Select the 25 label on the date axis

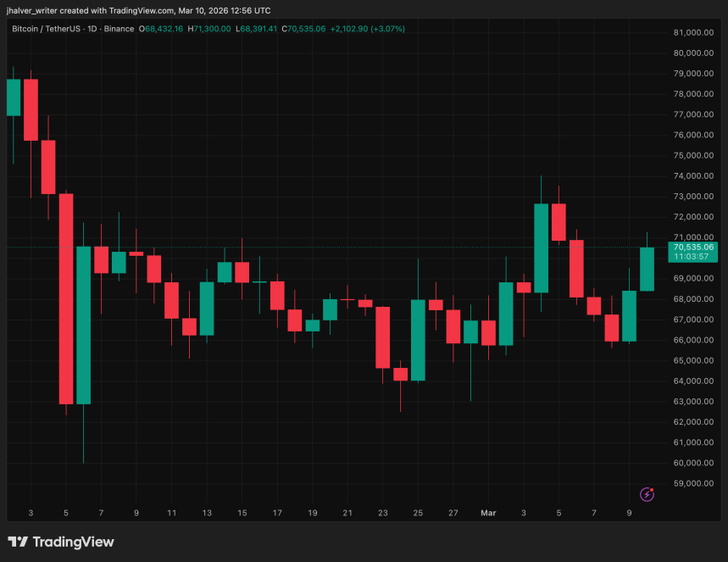coord(419,513)
